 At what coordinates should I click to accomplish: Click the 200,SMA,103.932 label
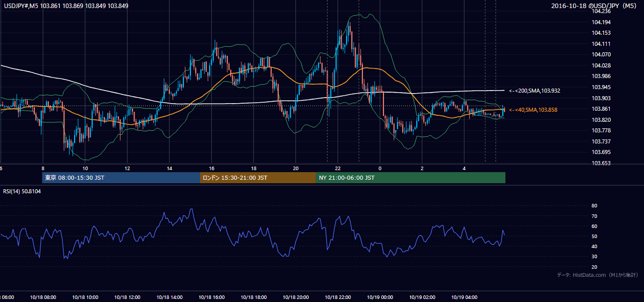(535, 91)
